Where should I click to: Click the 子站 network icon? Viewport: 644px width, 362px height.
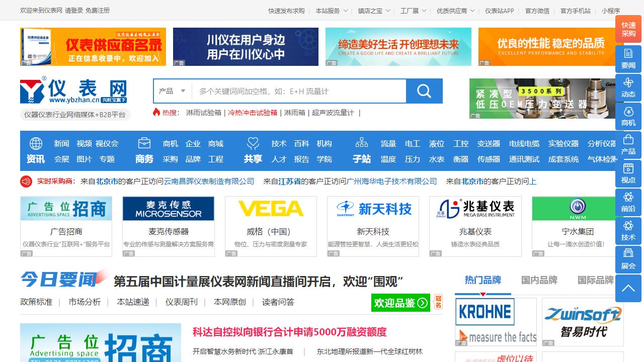click(362, 144)
